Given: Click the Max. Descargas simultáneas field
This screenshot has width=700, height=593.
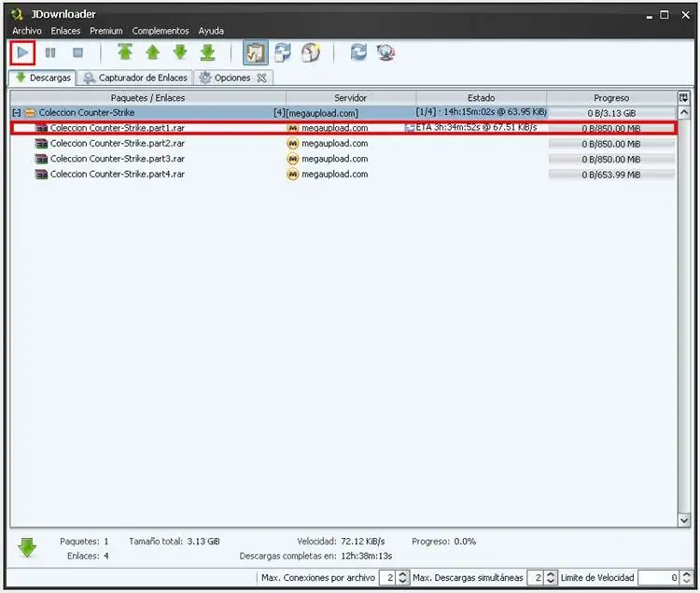Looking at the screenshot, I should [536, 578].
